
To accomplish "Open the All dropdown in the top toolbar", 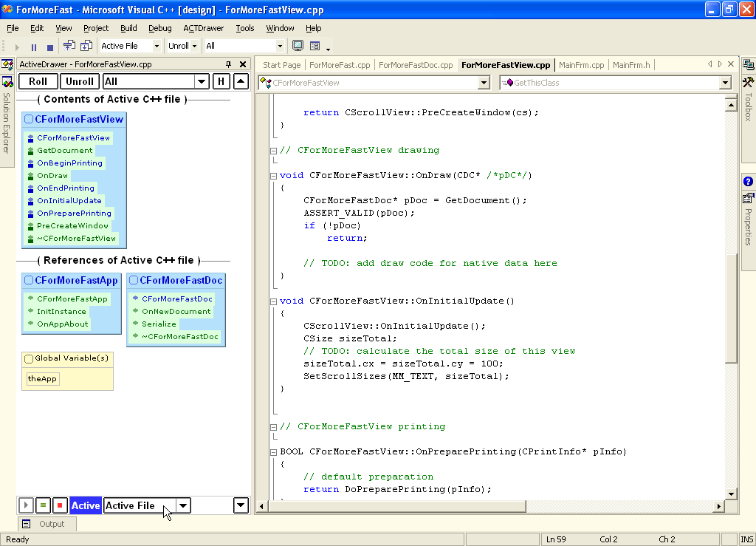I will (280, 46).
